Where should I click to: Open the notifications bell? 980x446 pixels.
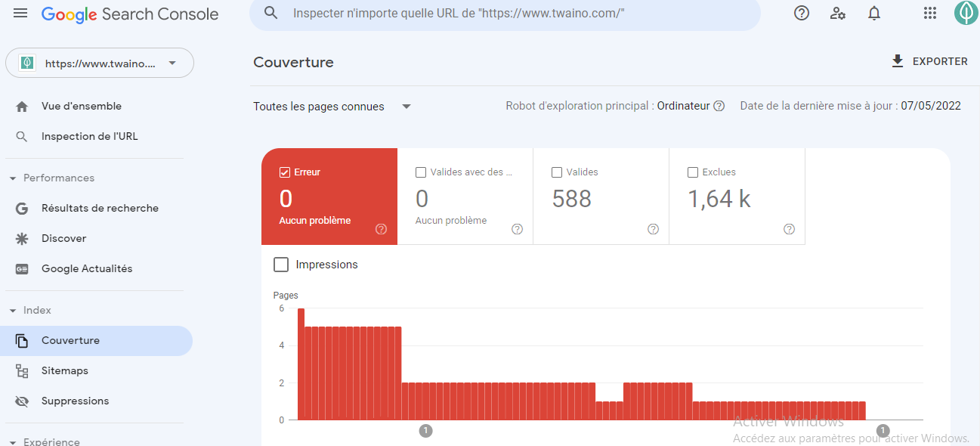[874, 13]
